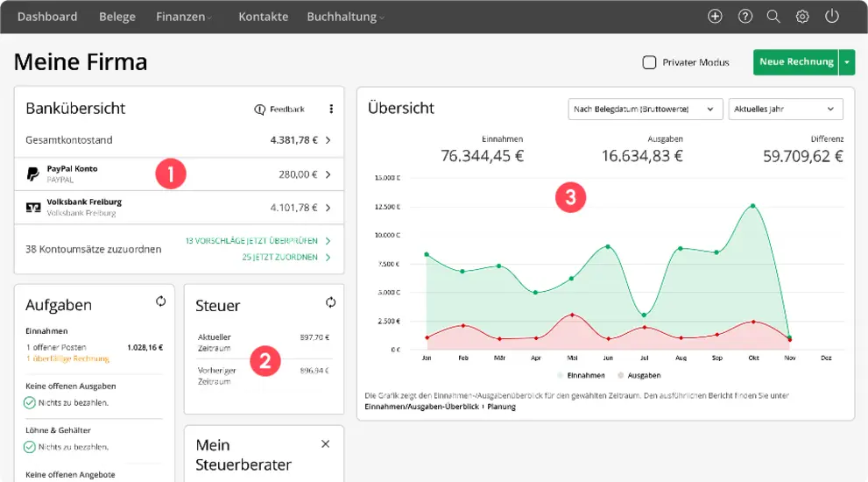Refresh the Steuer panel
The image size is (868, 482).
pyautogui.click(x=330, y=302)
